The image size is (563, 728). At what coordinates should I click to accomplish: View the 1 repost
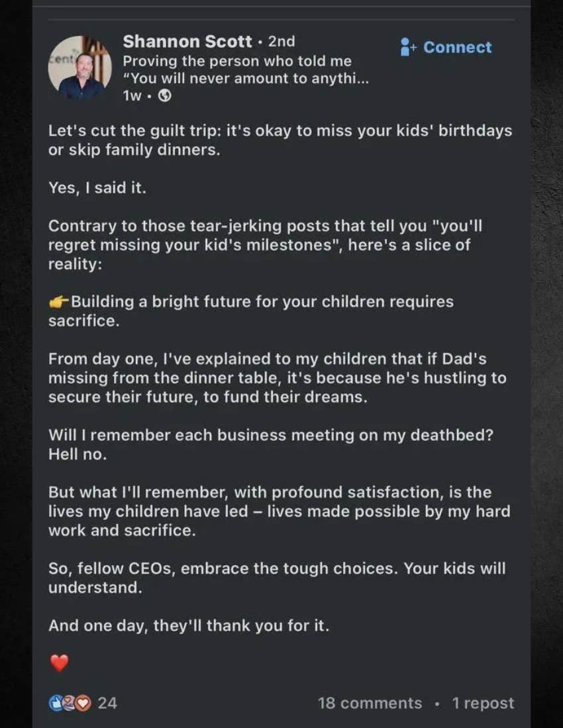coord(484,703)
